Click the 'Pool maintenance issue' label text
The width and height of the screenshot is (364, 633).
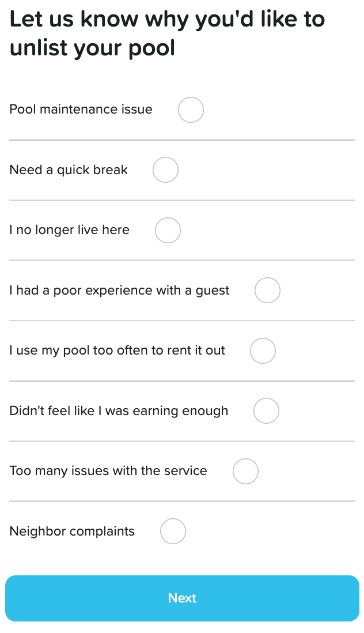(x=81, y=110)
